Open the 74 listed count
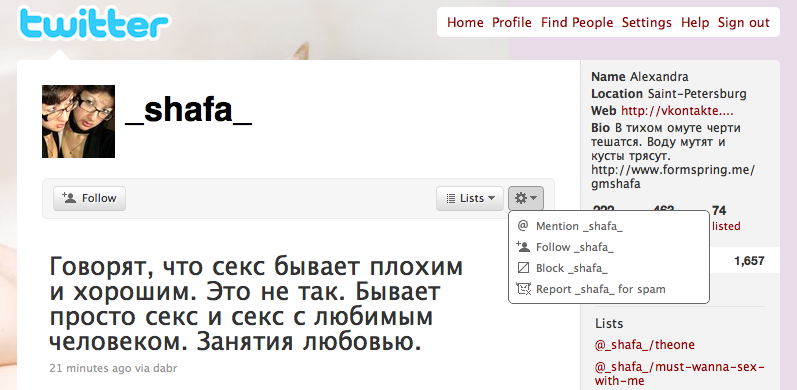This screenshot has width=797, height=390. point(726,218)
